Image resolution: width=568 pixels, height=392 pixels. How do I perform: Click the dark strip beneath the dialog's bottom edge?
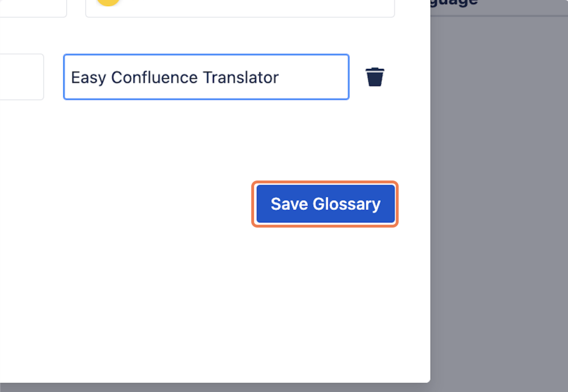212,387
